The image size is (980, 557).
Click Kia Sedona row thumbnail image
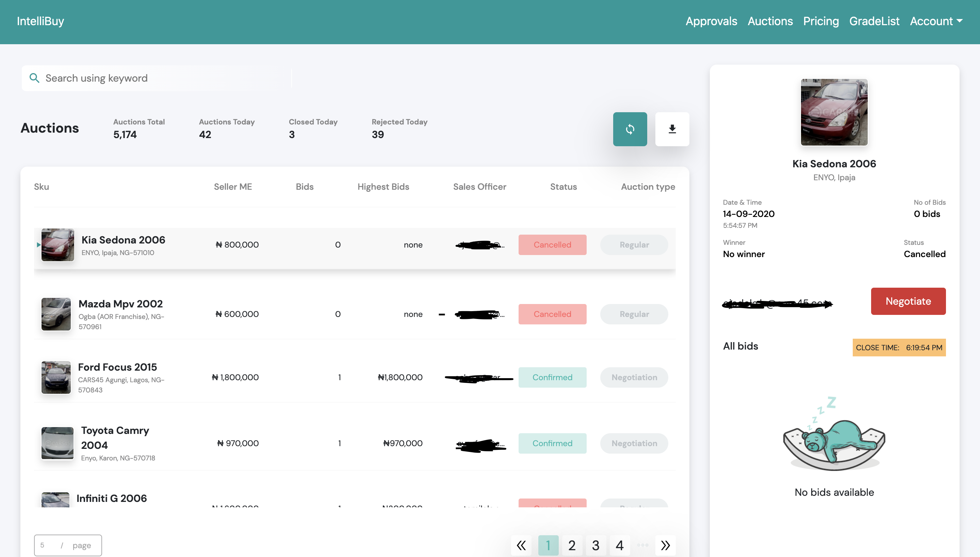tap(58, 245)
